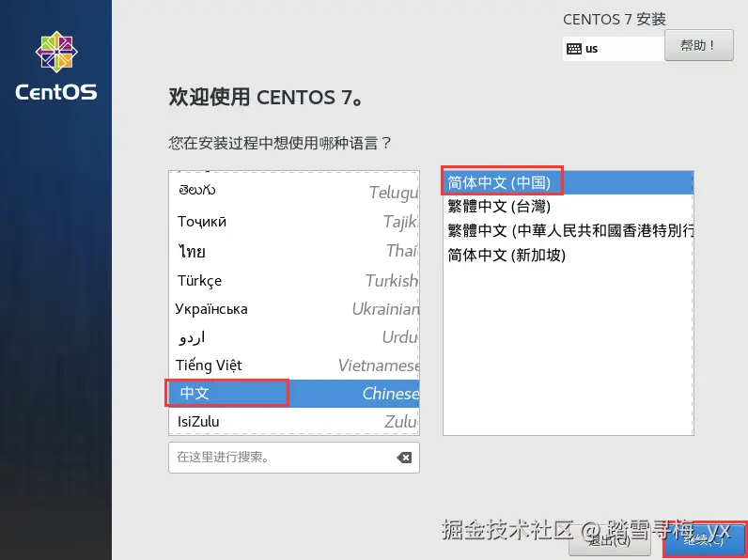Select the us keyboard layout indicator
748x560 pixels.
coord(614,49)
